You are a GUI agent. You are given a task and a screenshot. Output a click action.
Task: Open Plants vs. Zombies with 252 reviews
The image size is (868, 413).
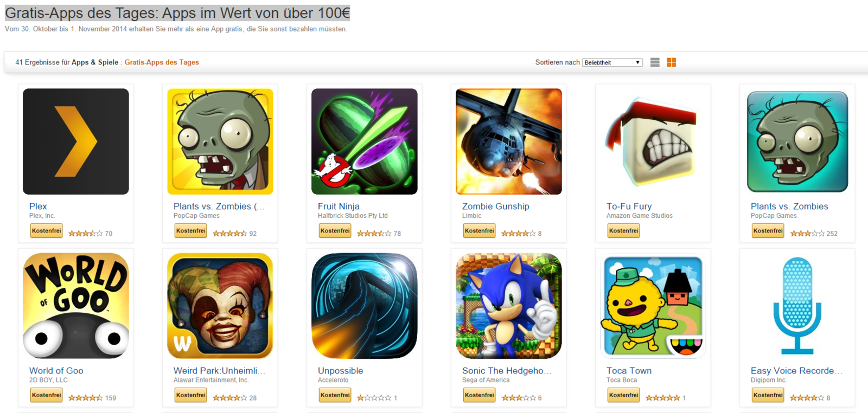(x=789, y=206)
